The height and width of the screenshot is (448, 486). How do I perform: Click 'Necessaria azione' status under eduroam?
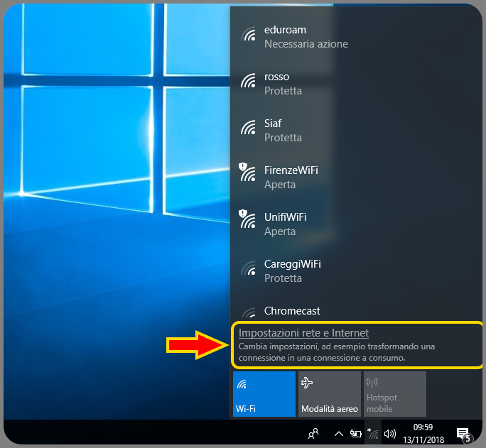pos(306,44)
